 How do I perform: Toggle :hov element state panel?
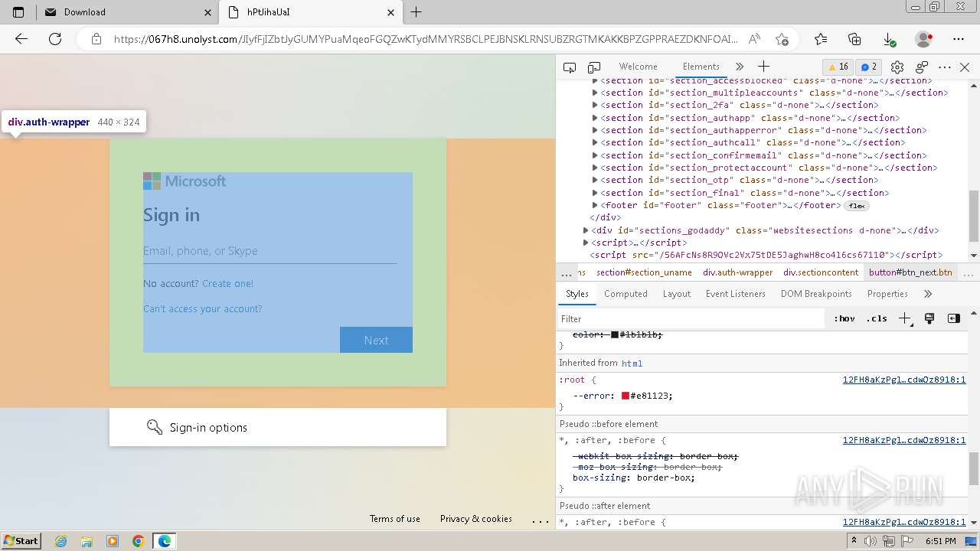tap(844, 318)
